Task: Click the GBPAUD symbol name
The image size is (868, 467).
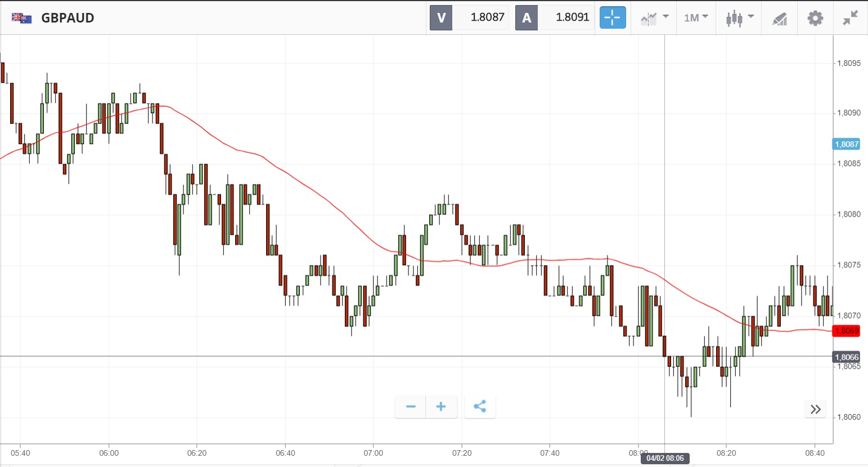Action: (x=68, y=18)
